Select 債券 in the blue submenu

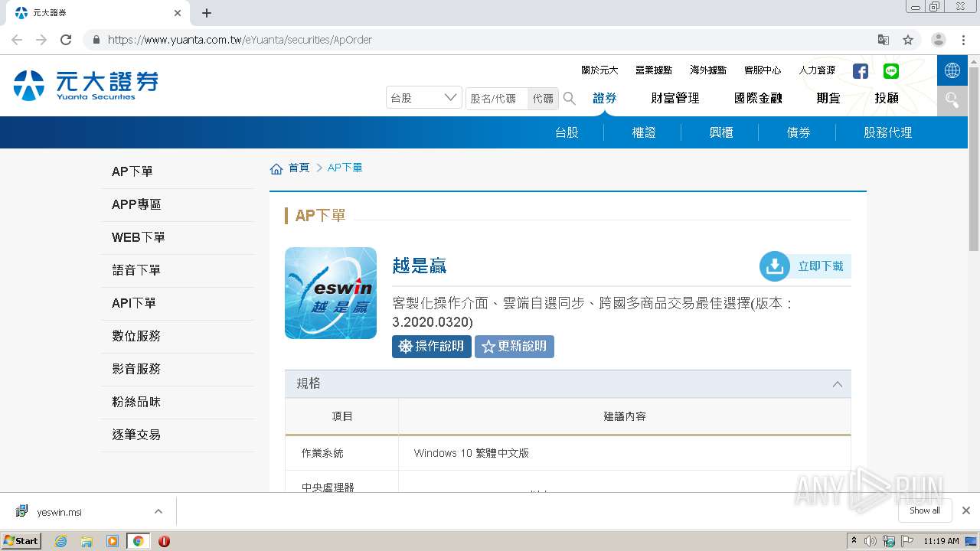click(x=799, y=132)
